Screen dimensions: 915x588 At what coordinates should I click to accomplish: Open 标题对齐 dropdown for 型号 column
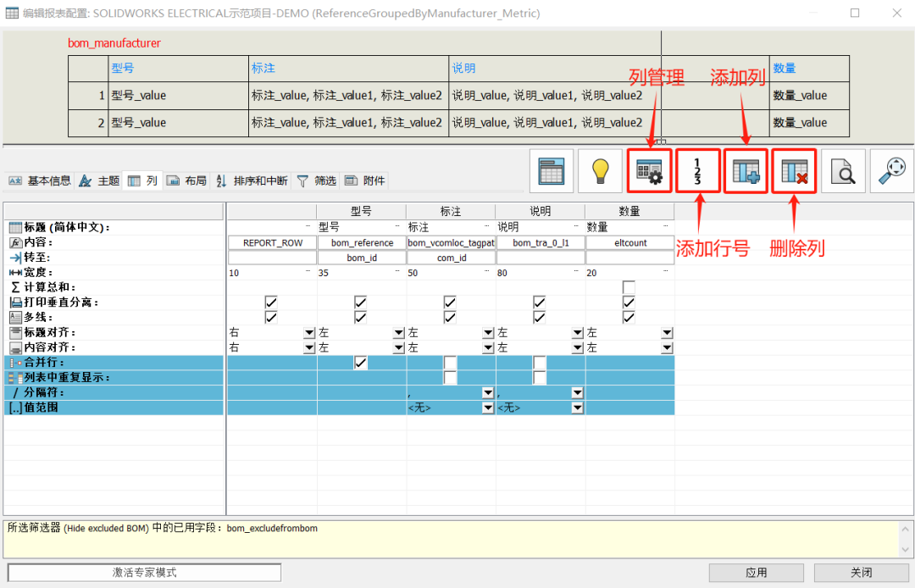pos(398,332)
